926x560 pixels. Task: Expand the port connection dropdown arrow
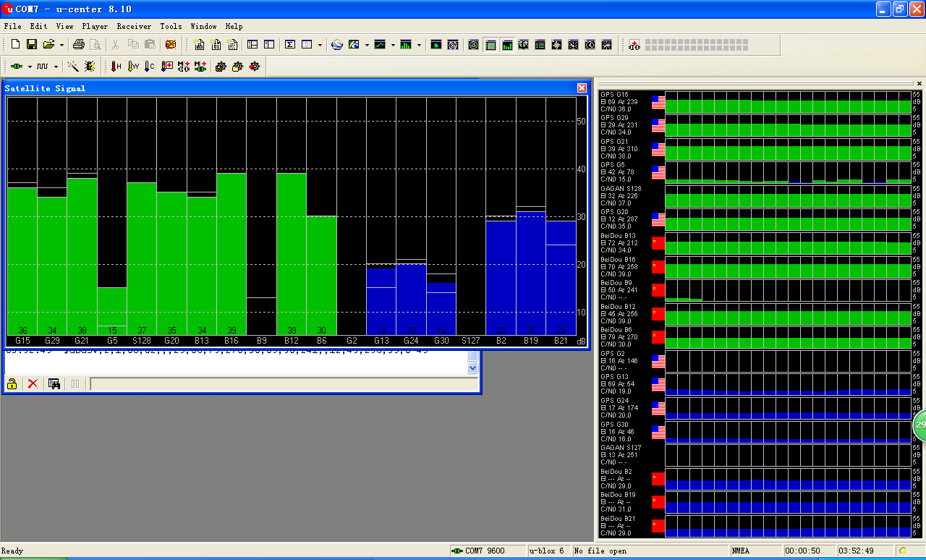click(x=30, y=67)
